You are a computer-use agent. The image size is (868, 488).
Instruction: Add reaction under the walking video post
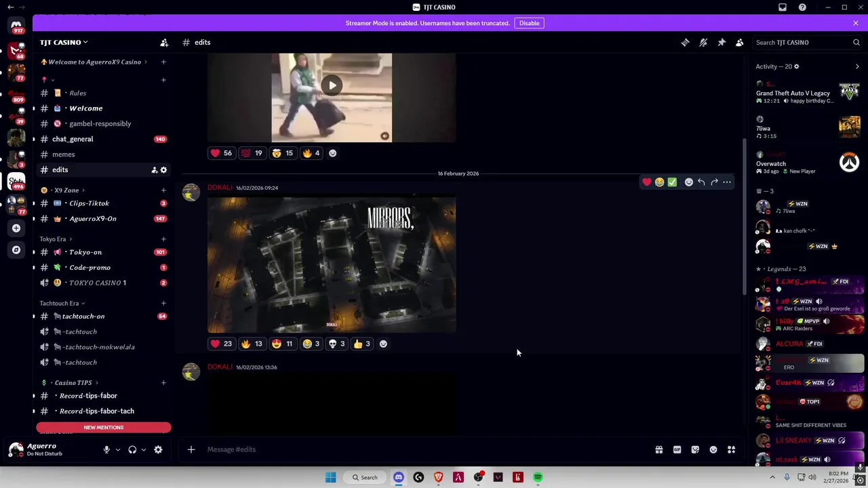click(x=332, y=153)
